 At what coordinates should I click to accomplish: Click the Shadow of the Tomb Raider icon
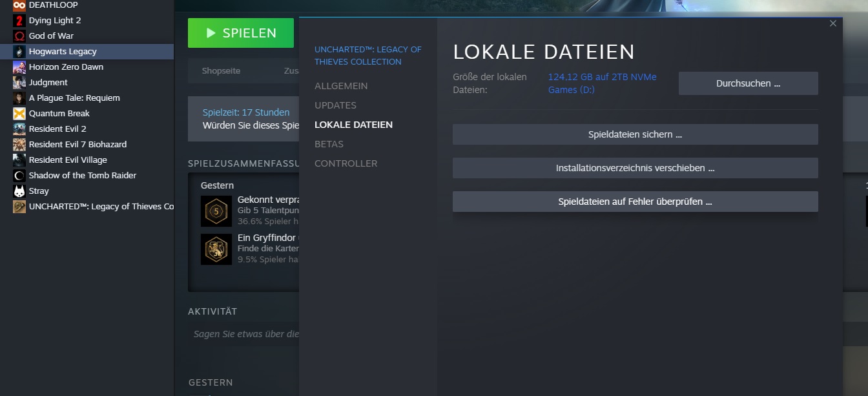[19, 175]
